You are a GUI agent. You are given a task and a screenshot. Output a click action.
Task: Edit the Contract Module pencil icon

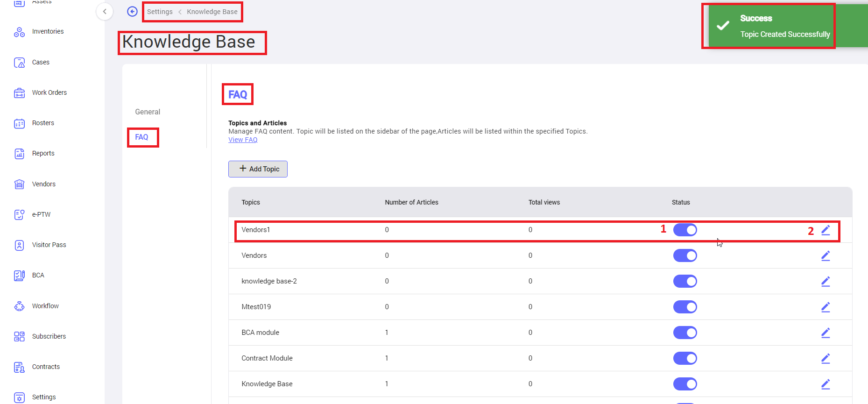click(x=826, y=358)
